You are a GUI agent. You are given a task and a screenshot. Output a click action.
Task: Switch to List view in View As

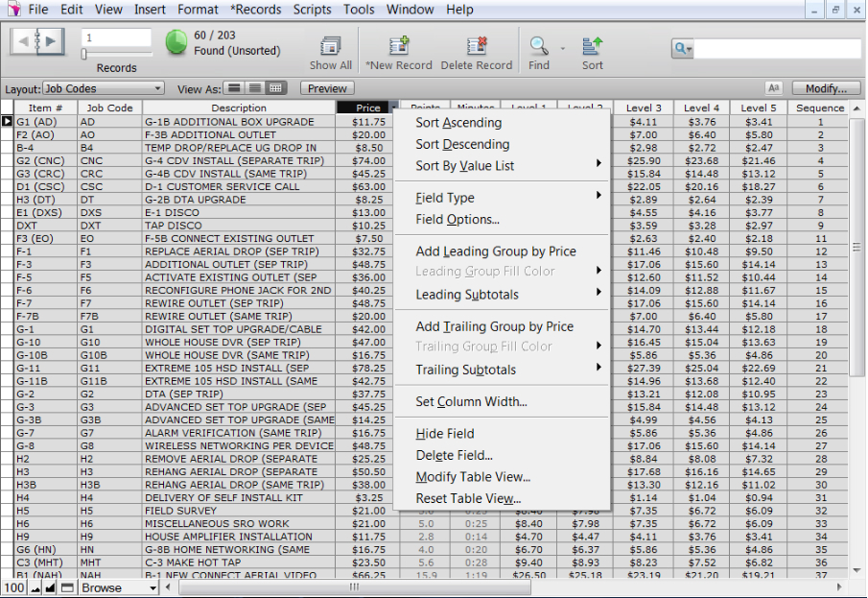[x=256, y=88]
